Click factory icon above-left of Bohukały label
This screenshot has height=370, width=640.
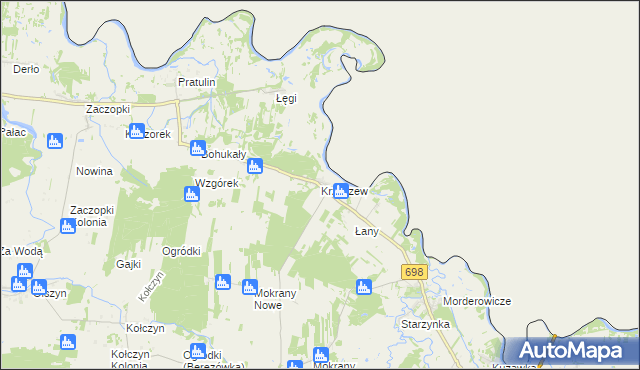198,148
